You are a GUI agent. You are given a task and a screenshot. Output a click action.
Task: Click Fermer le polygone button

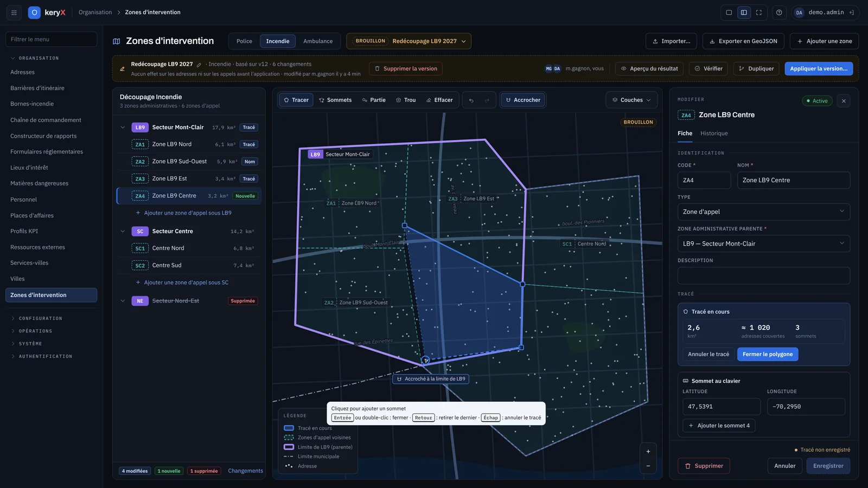pyautogui.click(x=767, y=355)
